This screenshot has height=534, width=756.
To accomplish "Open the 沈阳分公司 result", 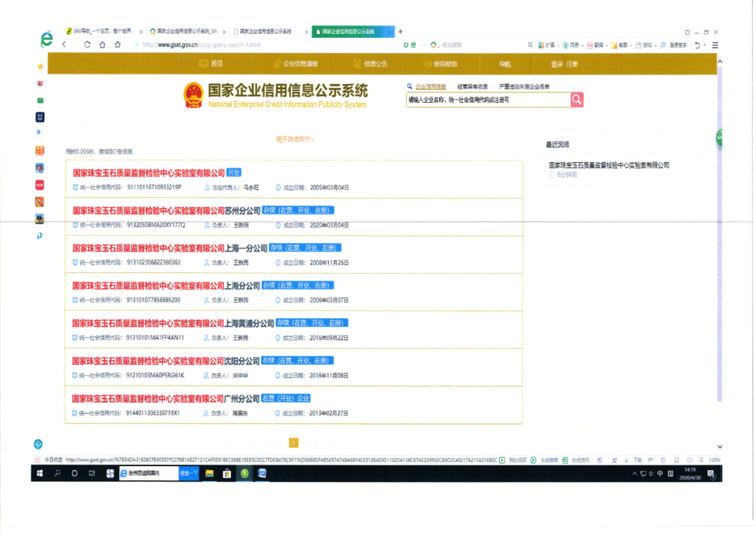I will (x=166, y=361).
